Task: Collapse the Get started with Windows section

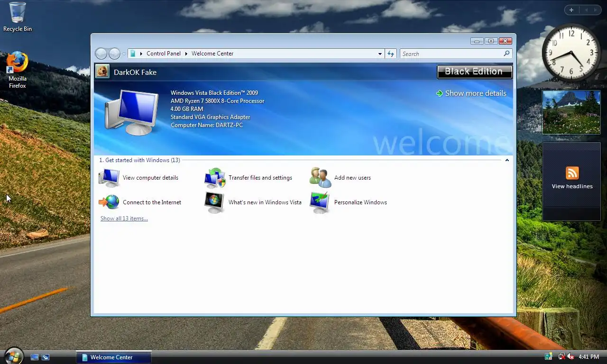Action: pos(507,160)
